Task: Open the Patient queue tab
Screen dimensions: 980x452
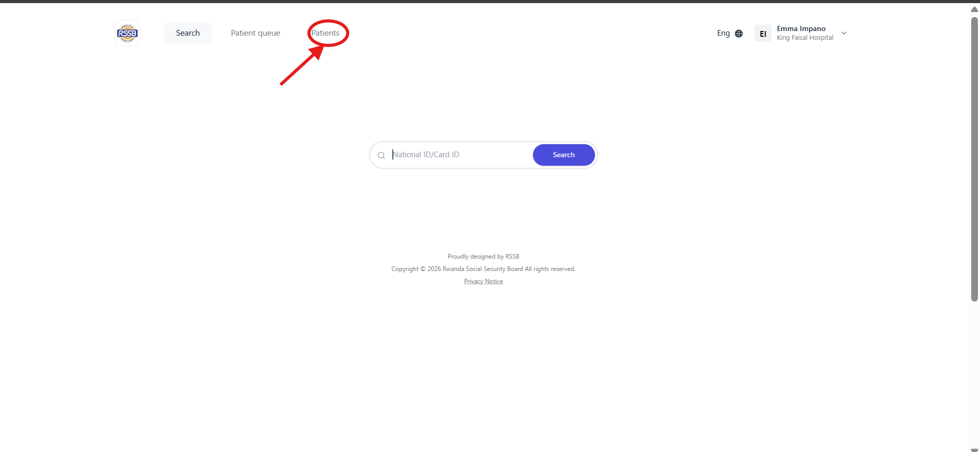Action: pyautogui.click(x=255, y=33)
